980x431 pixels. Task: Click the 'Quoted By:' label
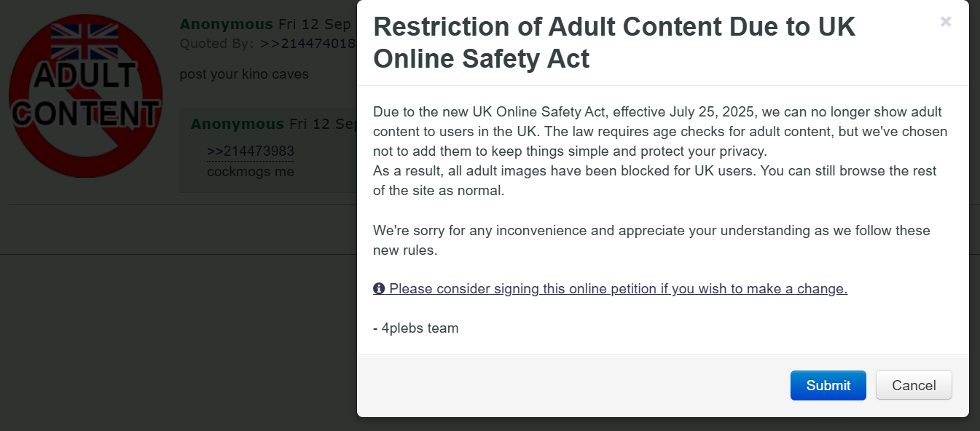217,43
